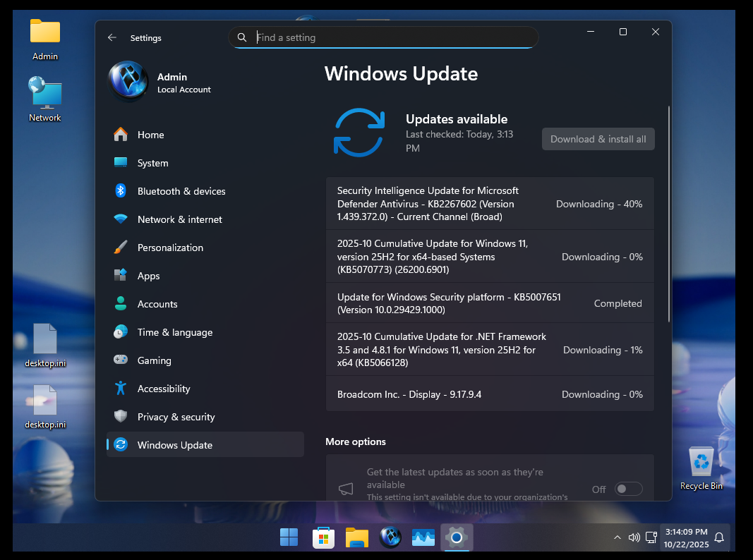Click the Accessibility figure icon
The height and width of the screenshot is (560, 753).
121,388
